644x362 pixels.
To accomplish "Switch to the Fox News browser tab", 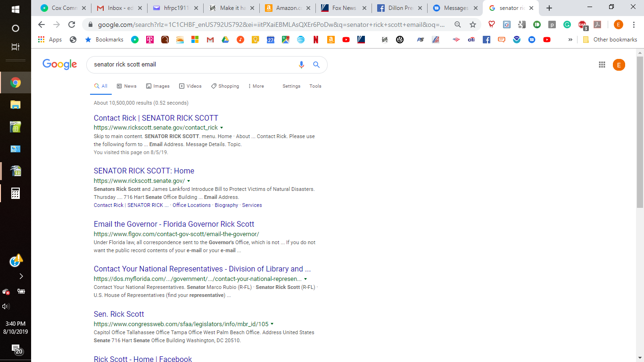I will (344, 8).
